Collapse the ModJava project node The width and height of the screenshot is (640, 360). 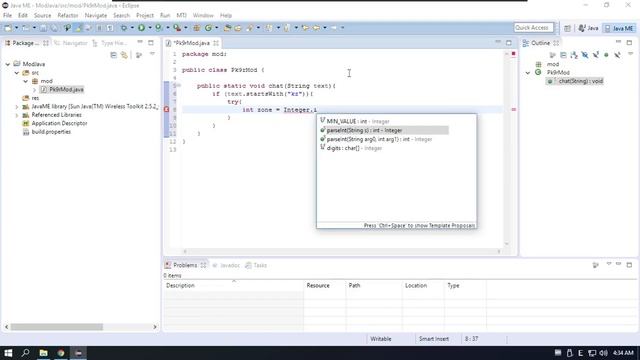pyautogui.click(x=8, y=64)
